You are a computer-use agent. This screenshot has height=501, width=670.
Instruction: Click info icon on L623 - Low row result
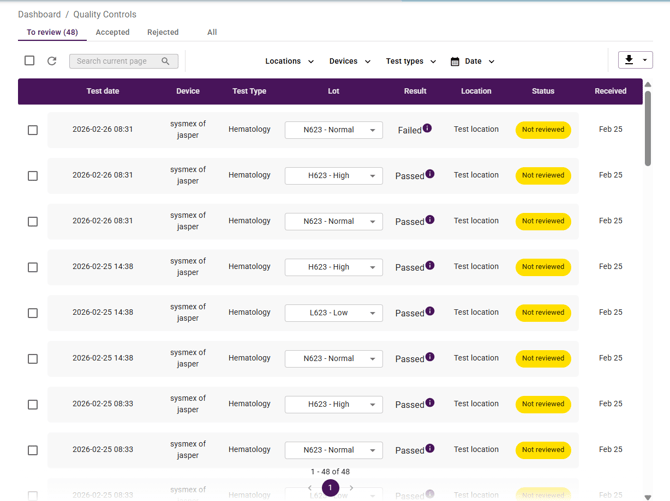click(x=430, y=311)
